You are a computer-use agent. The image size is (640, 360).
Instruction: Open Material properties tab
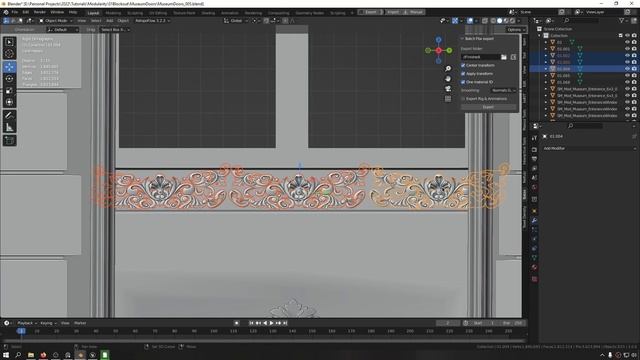[534, 267]
